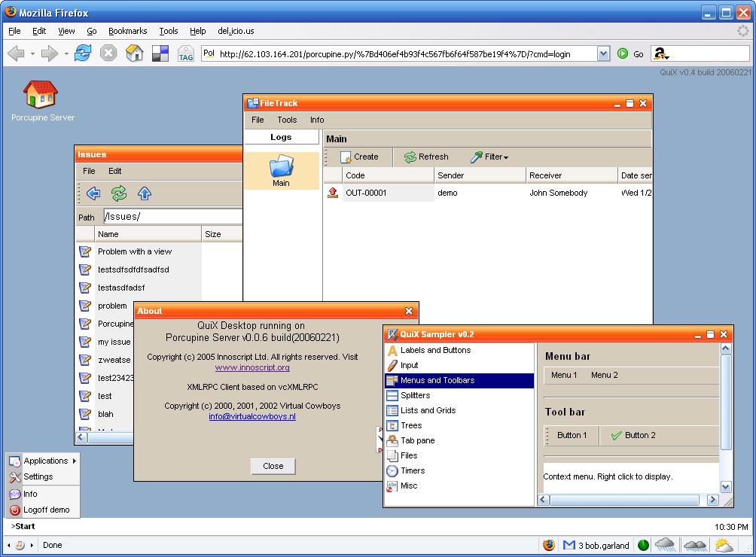Sort by Code column header in FileTrack
Screen dimensions: 756x557
point(388,175)
